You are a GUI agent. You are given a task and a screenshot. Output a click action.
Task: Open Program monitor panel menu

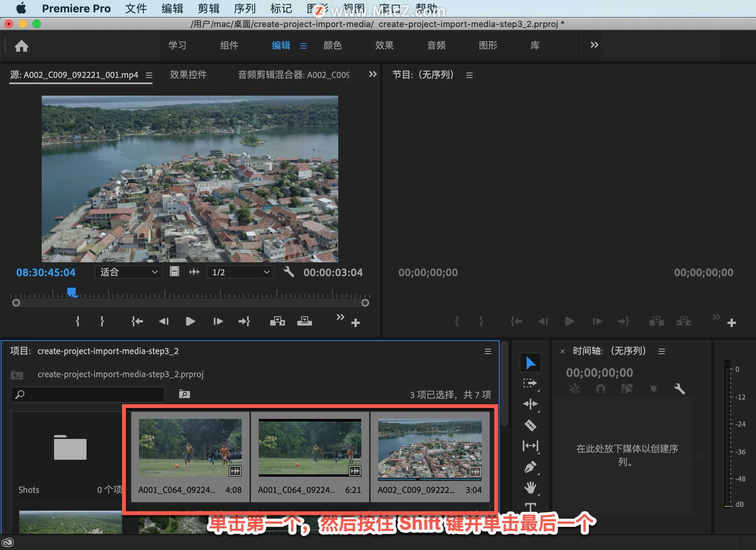coord(469,75)
